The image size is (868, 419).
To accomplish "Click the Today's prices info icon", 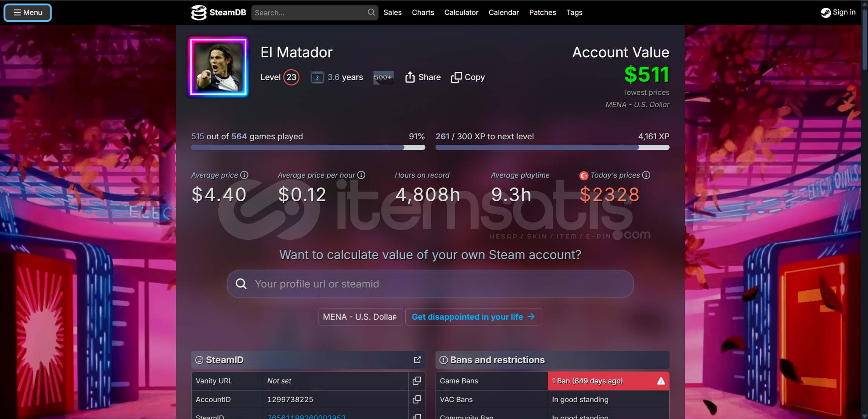I will tap(646, 175).
